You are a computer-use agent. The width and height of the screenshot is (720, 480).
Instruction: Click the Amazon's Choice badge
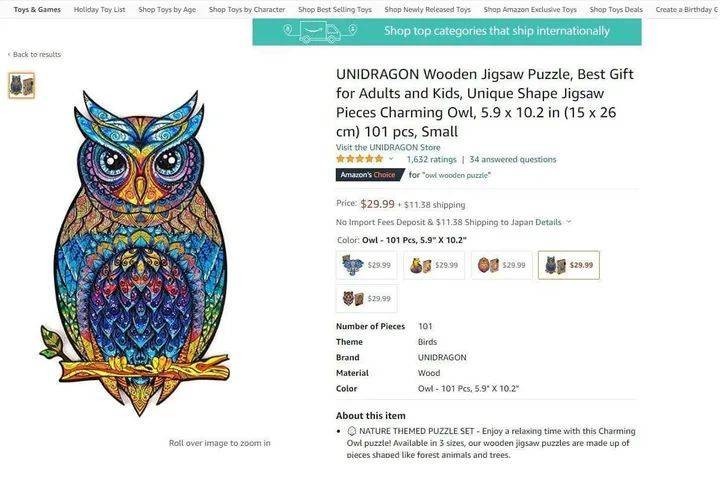[x=368, y=175]
